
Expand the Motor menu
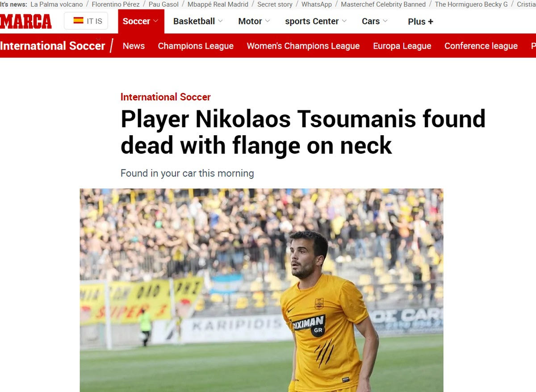coord(254,21)
